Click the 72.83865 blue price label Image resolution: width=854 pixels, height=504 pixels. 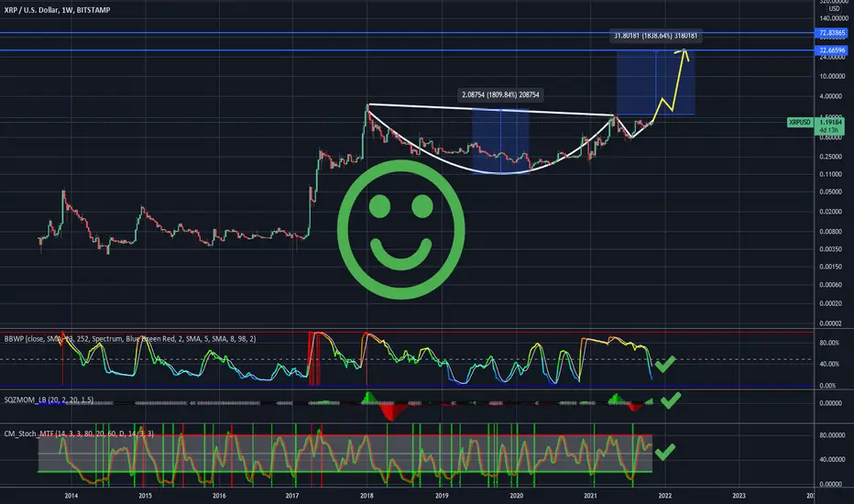[x=832, y=33]
